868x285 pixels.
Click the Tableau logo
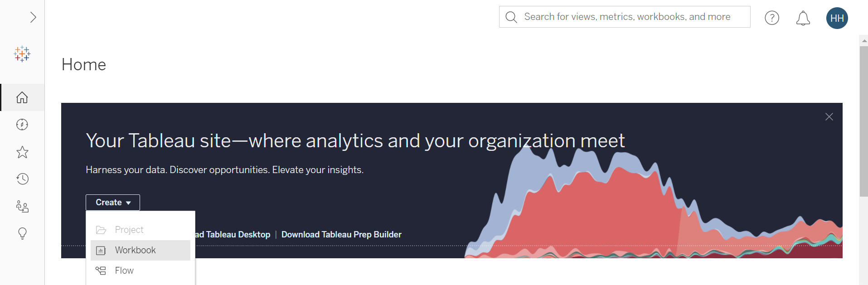click(22, 54)
